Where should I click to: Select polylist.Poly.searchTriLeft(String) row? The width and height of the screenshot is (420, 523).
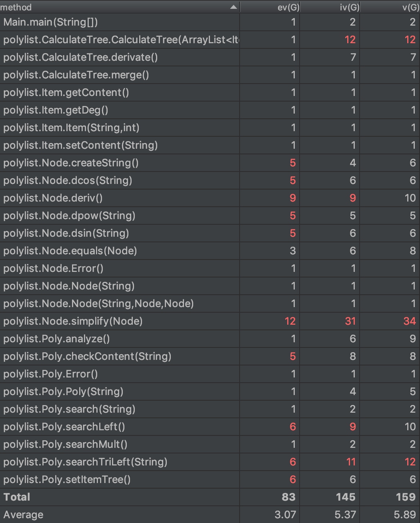(85, 462)
